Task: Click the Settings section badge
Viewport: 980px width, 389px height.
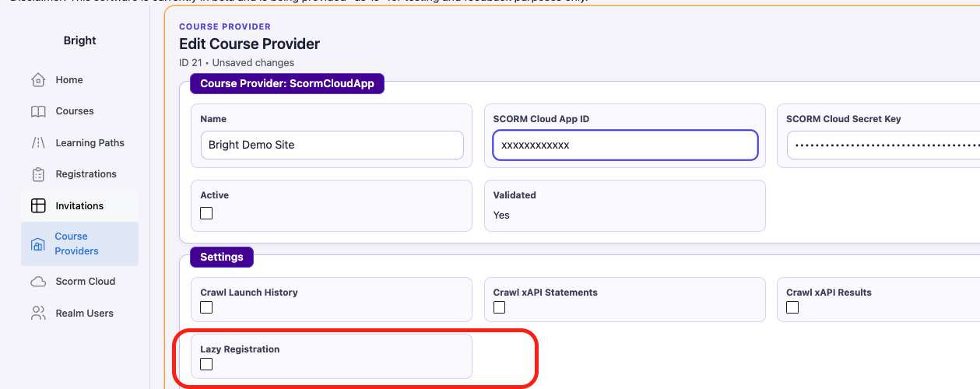Action: [x=222, y=257]
